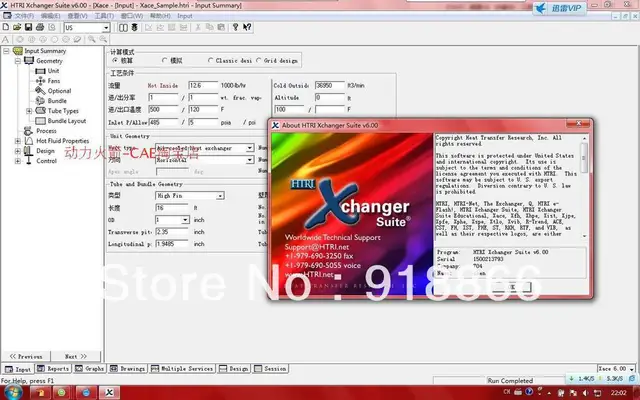Screen dimensions: 640x400
Task: Switch to the Reports tab
Action: pyautogui.click(x=53, y=369)
